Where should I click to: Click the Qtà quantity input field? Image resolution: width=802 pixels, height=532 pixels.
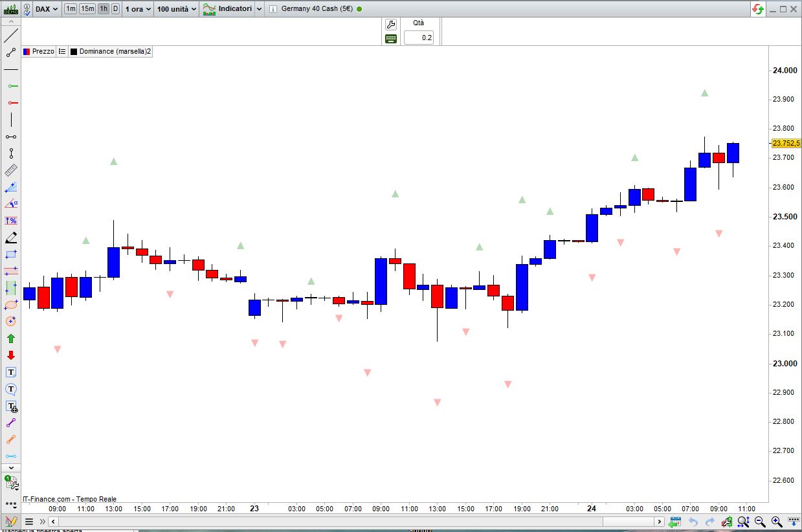419,38
